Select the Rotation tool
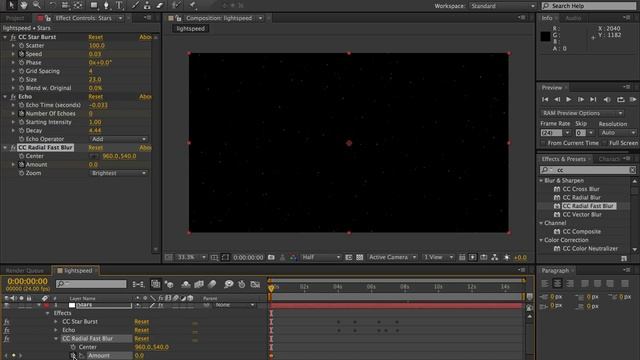The image size is (640, 360). pos(53,5)
